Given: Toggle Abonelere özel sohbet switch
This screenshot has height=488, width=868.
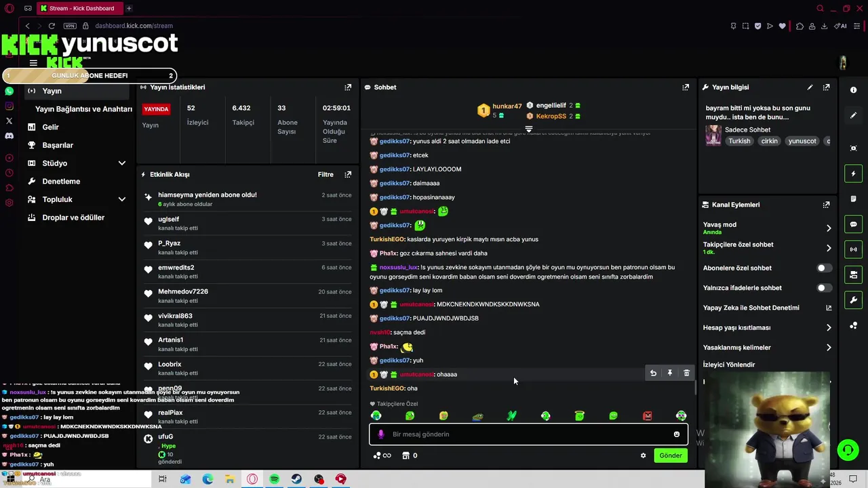Looking at the screenshot, I should [824, 268].
